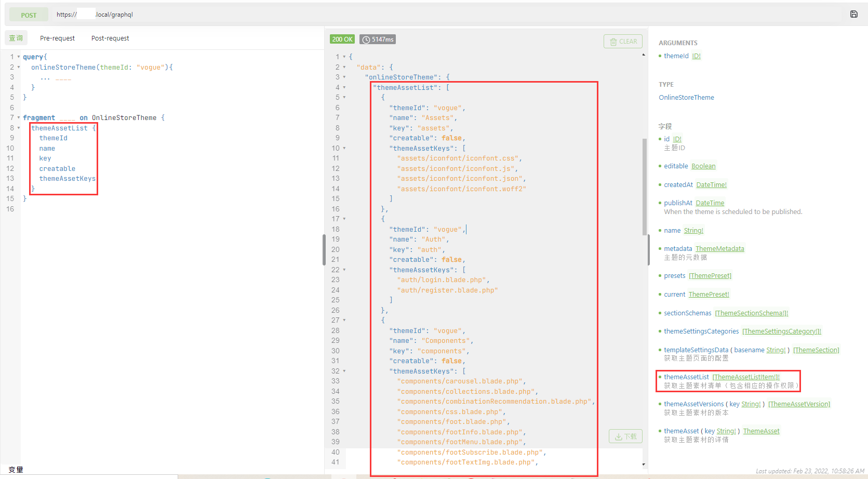Switch to the Pre-request tab
Screen dimensions: 868x479
click(57, 38)
